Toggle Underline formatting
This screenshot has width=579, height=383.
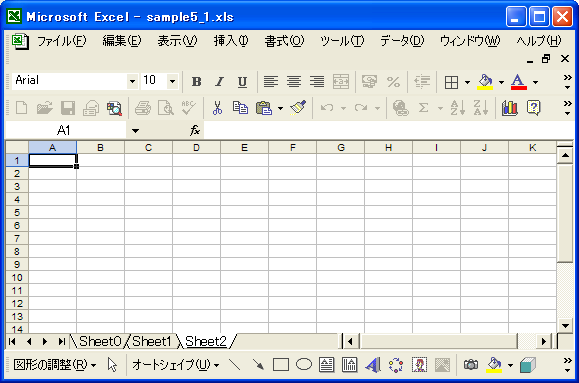click(242, 82)
